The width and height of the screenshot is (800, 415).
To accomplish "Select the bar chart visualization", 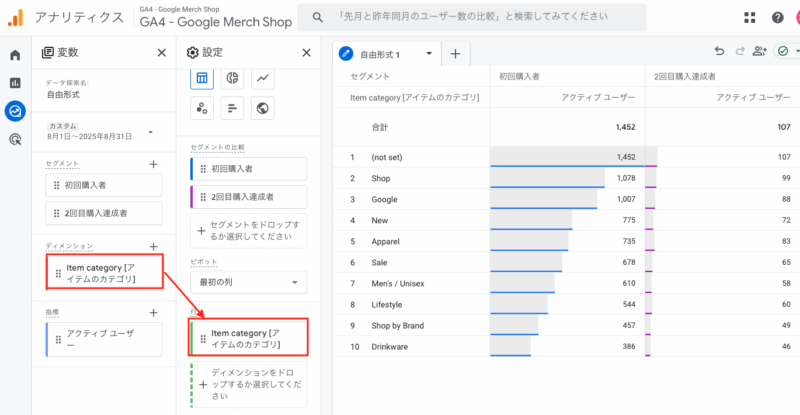I will coord(232,108).
